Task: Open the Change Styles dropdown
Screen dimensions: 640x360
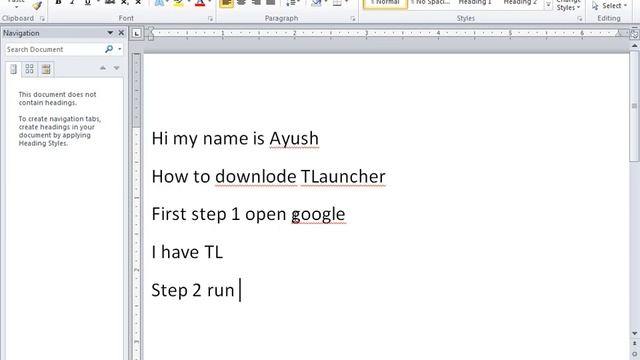Action: coord(568,6)
